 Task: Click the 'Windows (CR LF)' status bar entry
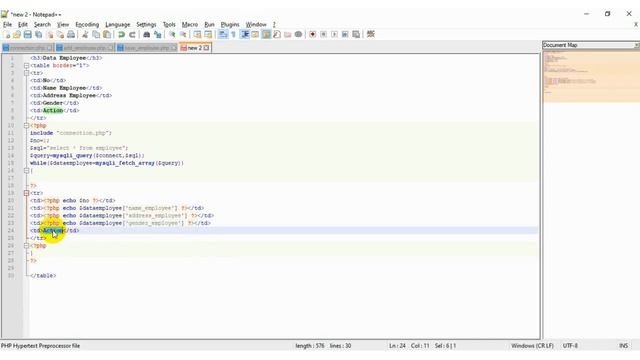click(532, 346)
